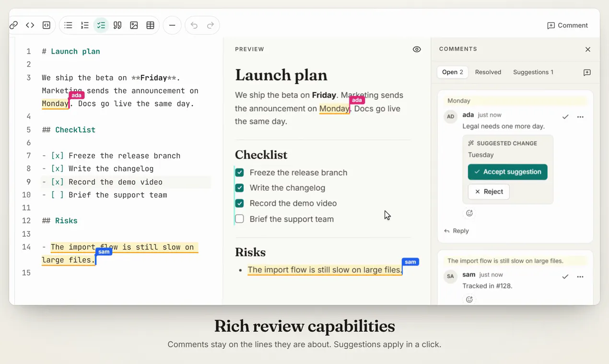Click the Comment button in toolbar
609x364 pixels.
(x=567, y=25)
